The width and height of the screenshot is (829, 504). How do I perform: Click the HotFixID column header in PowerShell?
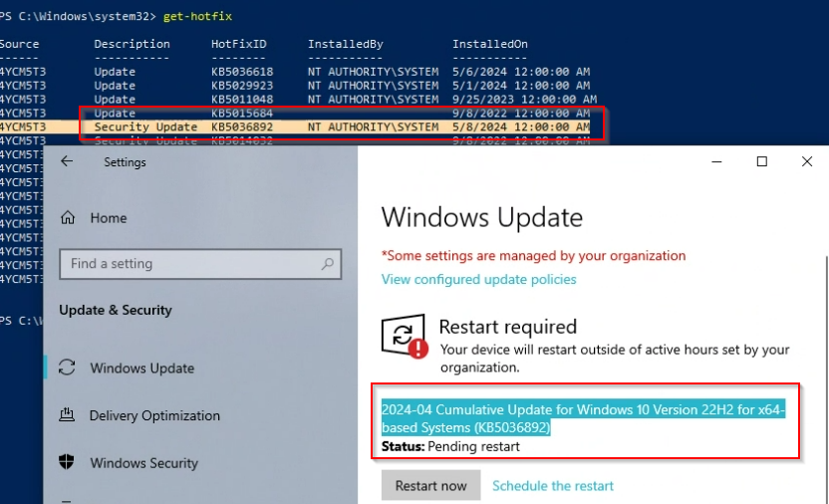pyautogui.click(x=239, y=44)
